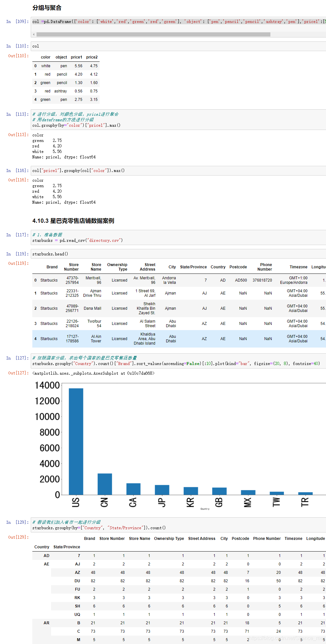Click the '376818720' phone number cell
Viewport: 326px width, 644px height.
pos(262,280)
